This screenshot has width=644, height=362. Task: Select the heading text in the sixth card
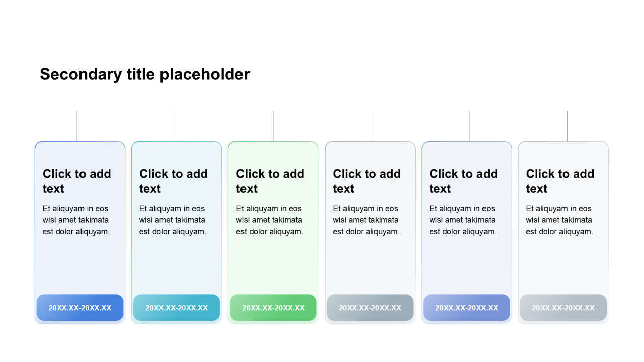click(559, 181)
